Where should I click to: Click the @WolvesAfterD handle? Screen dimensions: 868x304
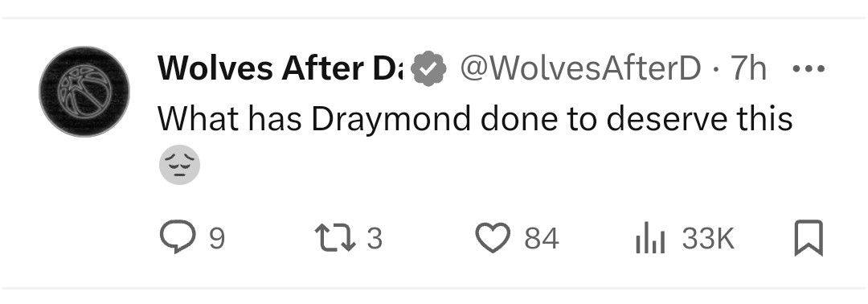pyautogui.click(x=581, y=68)
